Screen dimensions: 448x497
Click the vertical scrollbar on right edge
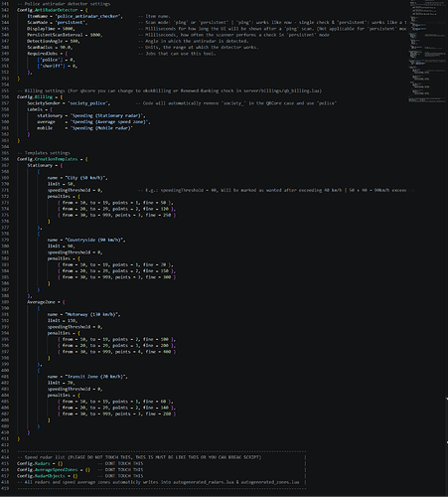click(x=447, y=420)
